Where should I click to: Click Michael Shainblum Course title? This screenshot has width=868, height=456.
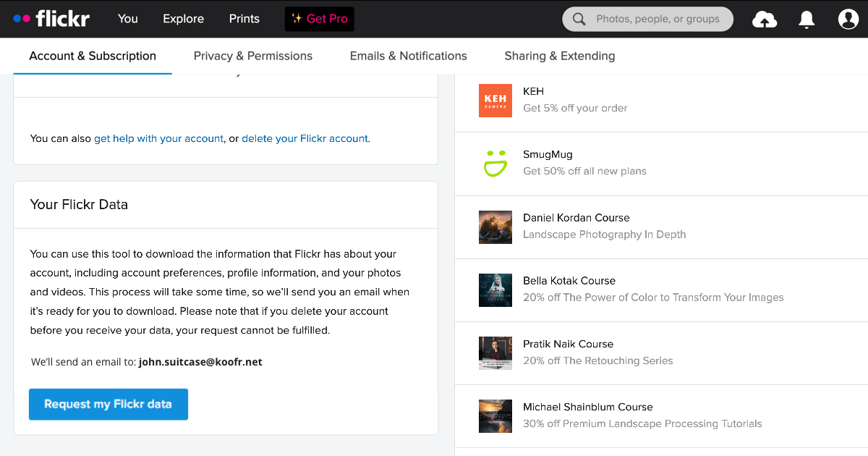588,407
